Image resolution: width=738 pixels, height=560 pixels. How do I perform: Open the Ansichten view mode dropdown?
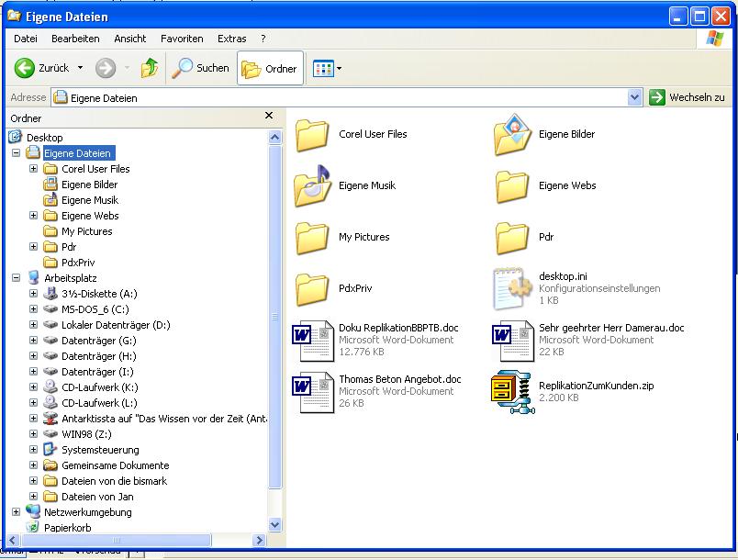click(339, 69)
